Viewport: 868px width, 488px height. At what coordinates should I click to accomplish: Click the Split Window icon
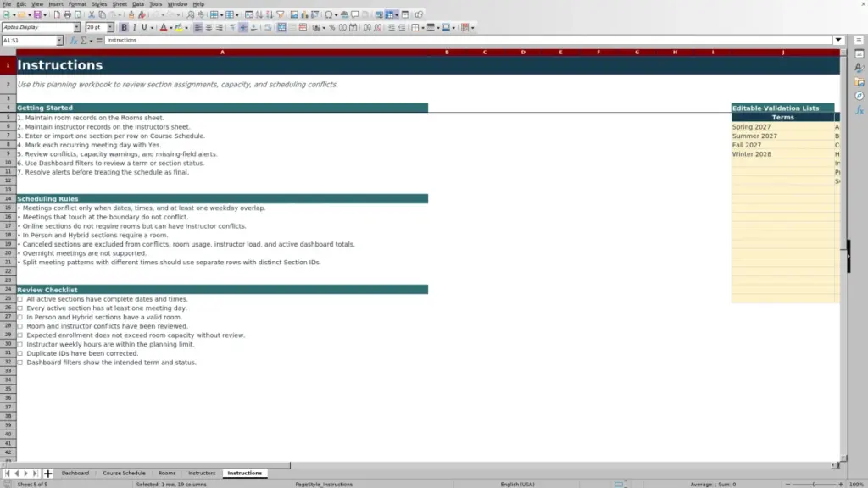tap(405, 15)
